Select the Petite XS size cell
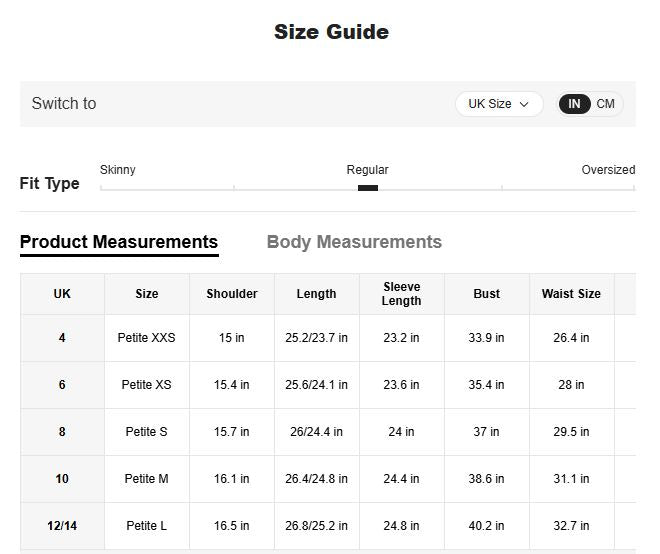 click(x=146, y=385)
